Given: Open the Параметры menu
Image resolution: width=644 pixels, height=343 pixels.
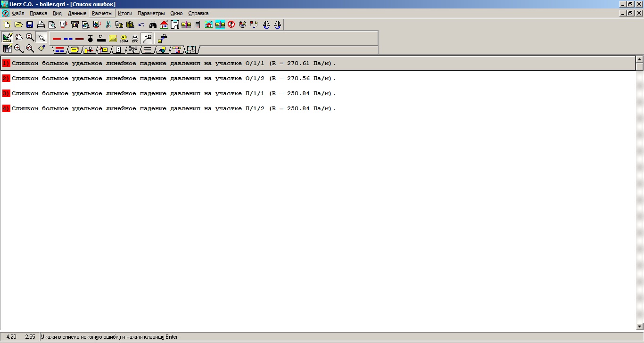Looking at the screenshot, I should click(151, 13).
